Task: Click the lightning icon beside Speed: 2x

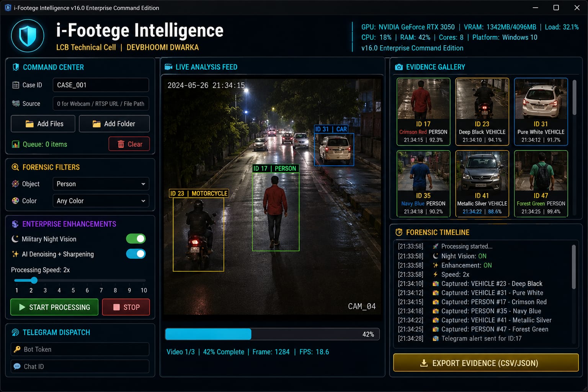Action: tap(435, 274)
